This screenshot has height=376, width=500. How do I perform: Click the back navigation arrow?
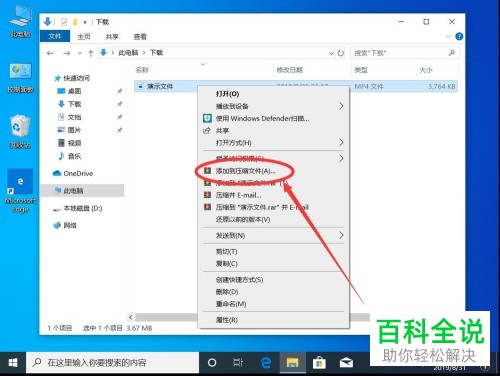point(50,53)
